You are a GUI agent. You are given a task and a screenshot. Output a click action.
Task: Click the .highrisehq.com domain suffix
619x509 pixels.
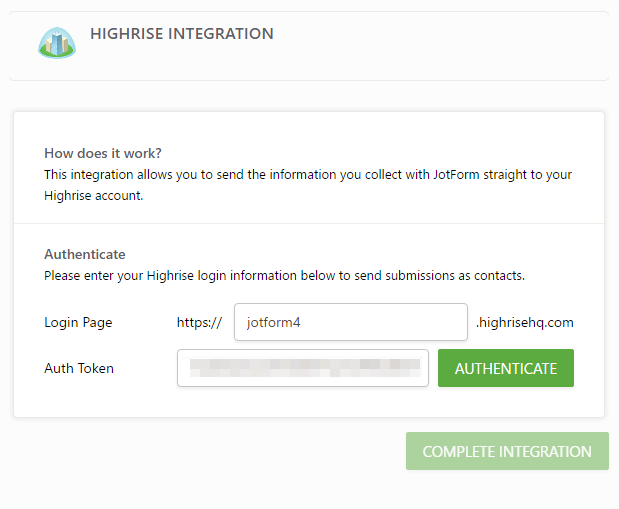pyautogui.click(x=524, y=322)
